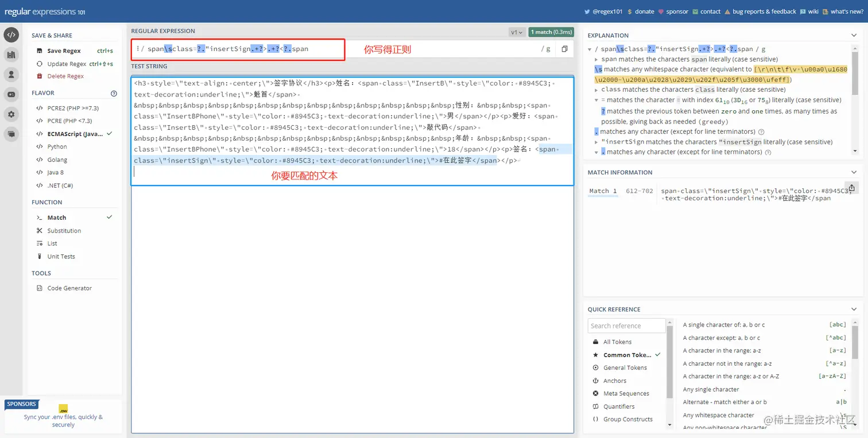The height and width of the screenshot is (438, 868).
Task: Collapse the Match Information panel chevron
Action: tap(854, 172)
